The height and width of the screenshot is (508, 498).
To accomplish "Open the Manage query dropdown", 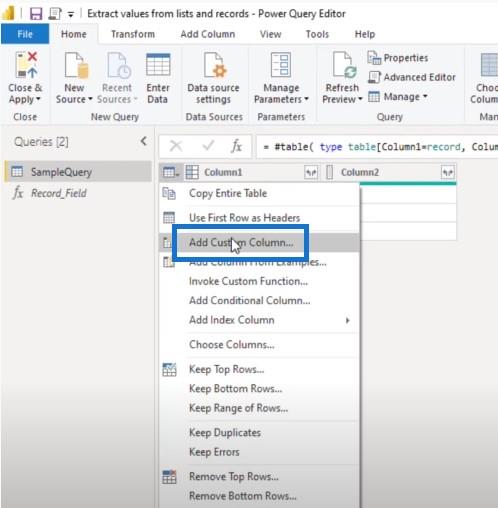I will point(398,97).
